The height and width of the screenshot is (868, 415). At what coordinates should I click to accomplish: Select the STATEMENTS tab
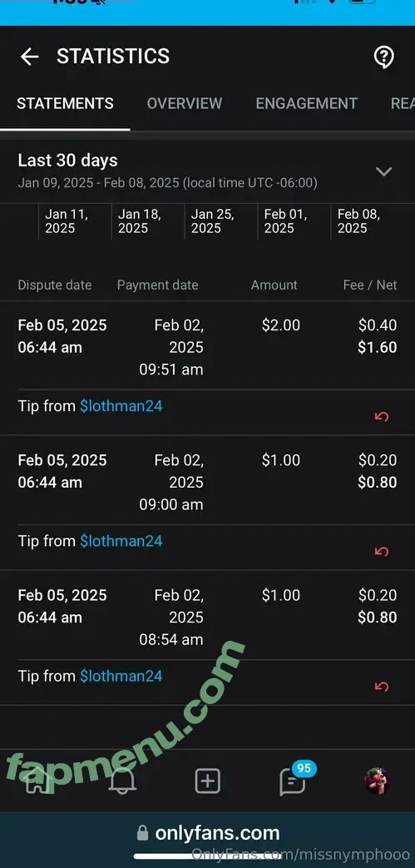click(x=66, y=103)
